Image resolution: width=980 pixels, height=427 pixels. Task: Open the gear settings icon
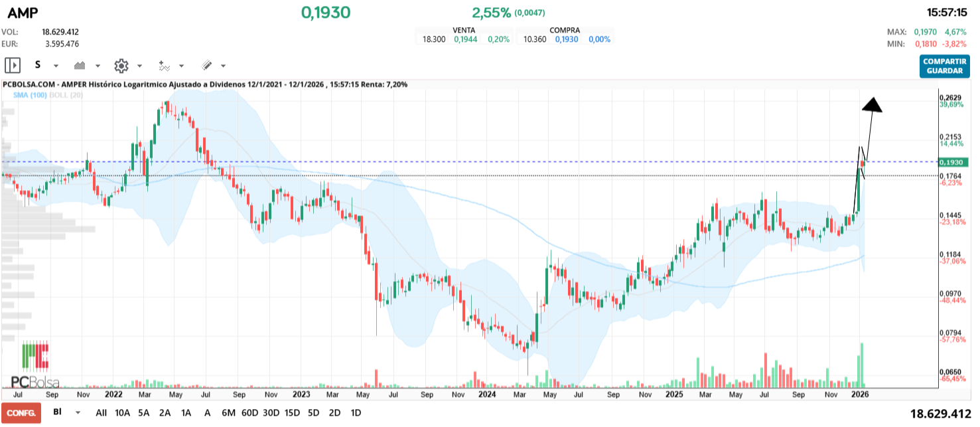point(121,65)
